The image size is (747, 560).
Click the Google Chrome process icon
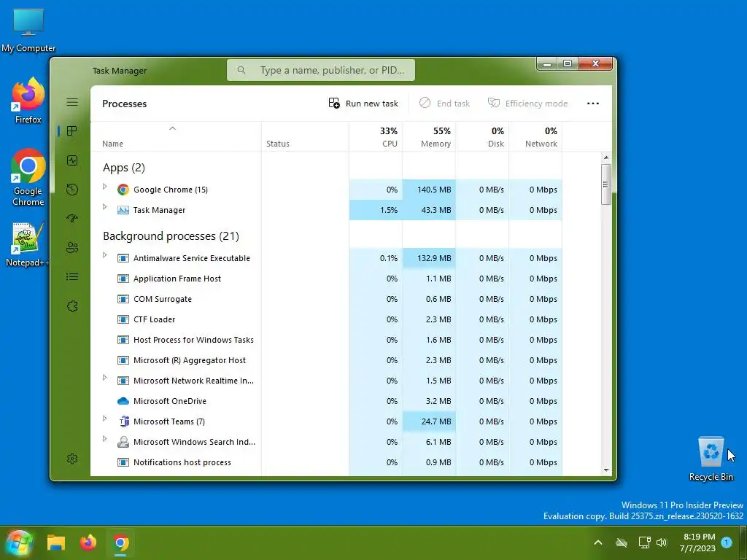pyautogui.click(x=123, y=190)
